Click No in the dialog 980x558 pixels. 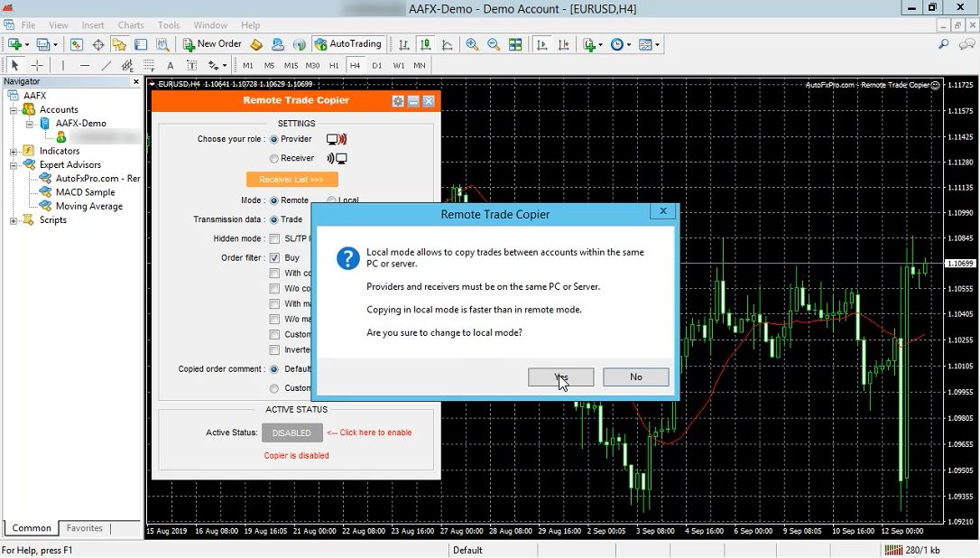coord(636,377)
